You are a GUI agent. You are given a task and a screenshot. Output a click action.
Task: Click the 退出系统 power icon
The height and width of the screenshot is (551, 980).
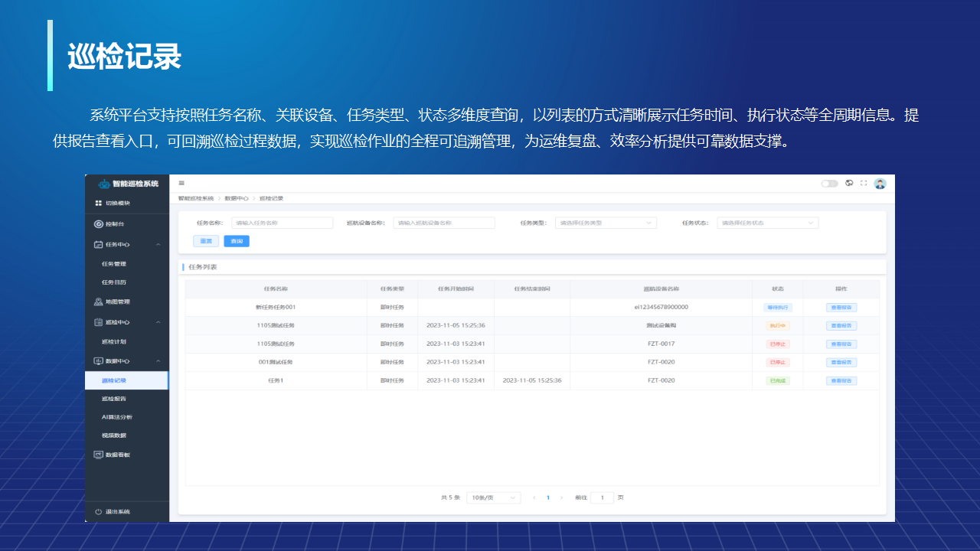[98, 511]
